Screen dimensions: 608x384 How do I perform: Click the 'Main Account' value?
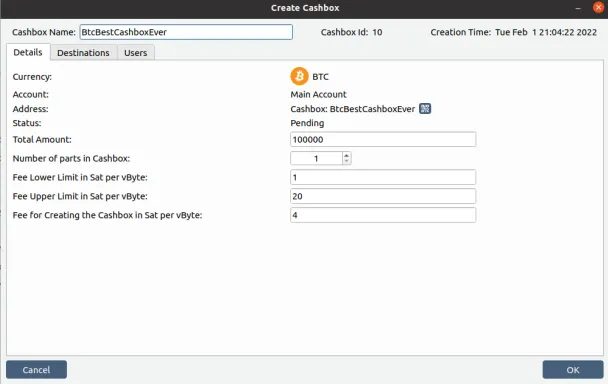click(x=318, y=94)
